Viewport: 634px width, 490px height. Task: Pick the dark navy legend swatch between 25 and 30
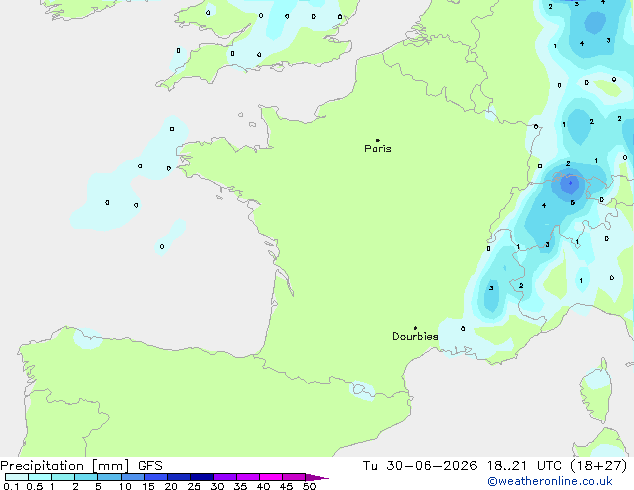(x=202, y=477)
